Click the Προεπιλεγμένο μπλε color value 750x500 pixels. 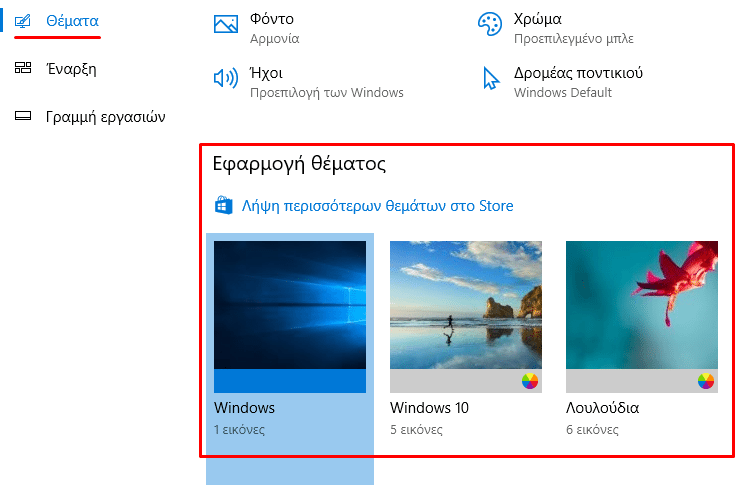[574, 39]
